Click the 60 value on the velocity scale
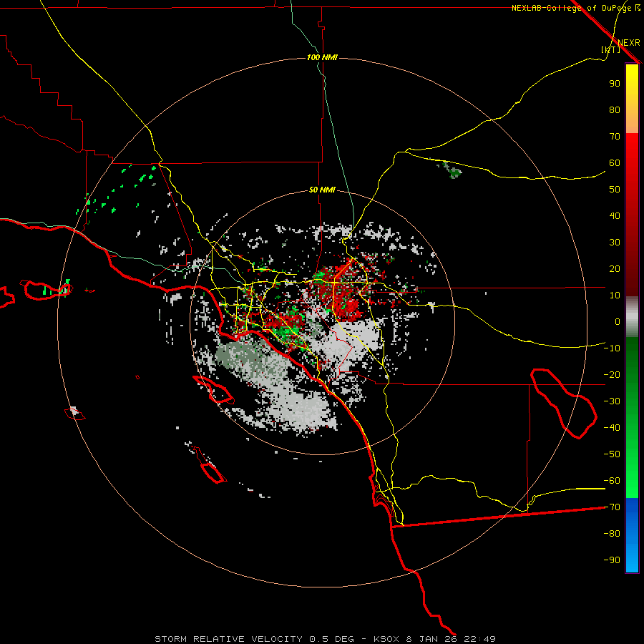Viewport: 644px width, 644px height. pos(615,163)
